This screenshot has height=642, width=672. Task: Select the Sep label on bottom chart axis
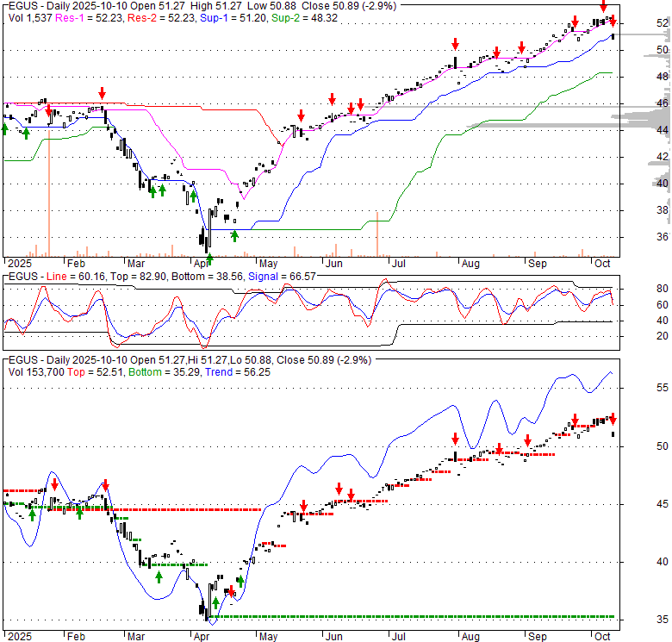538,635
